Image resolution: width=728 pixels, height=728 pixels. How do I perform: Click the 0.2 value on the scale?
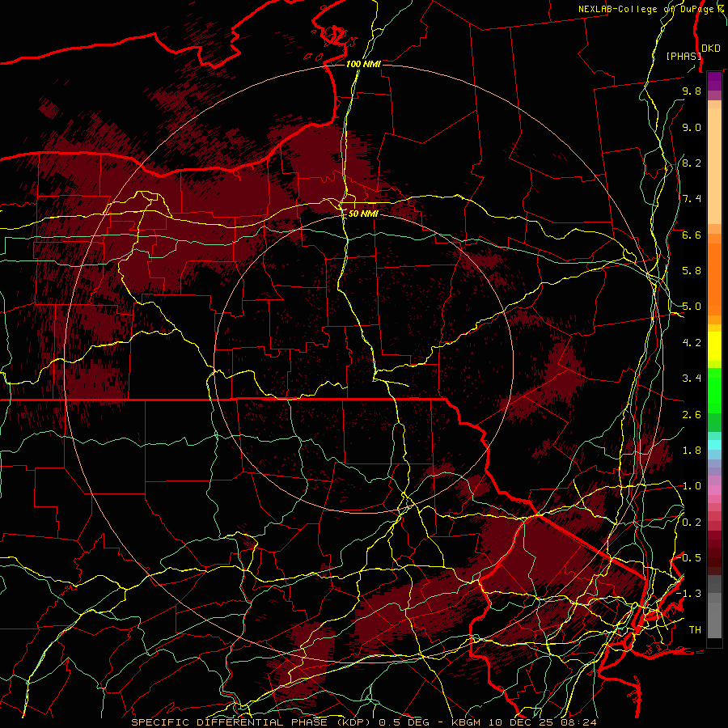tap(692, 523)
